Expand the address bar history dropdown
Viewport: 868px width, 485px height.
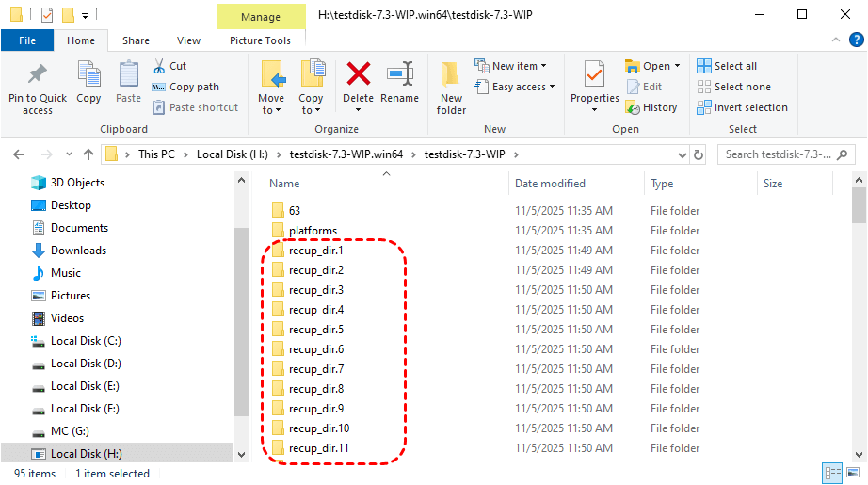point(682,154)
